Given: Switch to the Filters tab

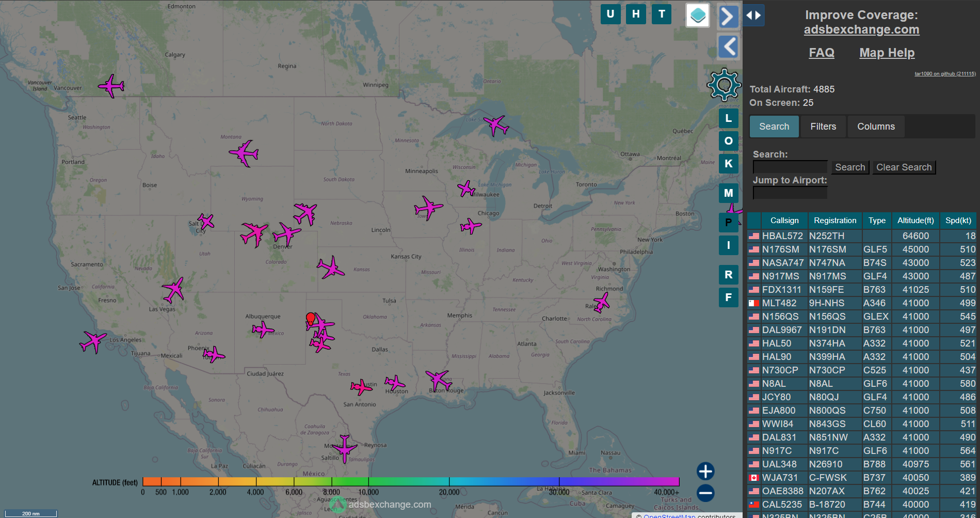Looking at the screenshot, I should click(823, 127).
